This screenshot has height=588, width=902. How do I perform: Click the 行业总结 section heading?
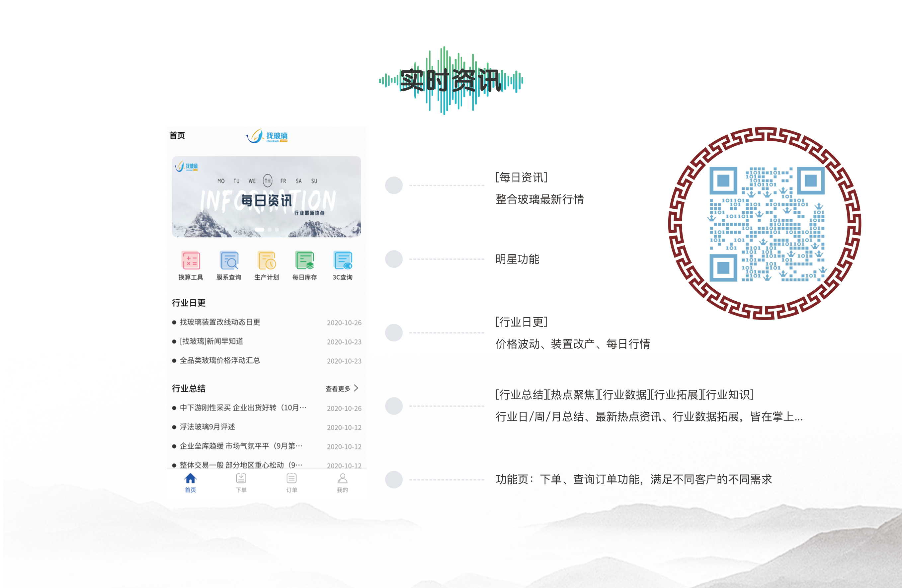coord(188,388)
